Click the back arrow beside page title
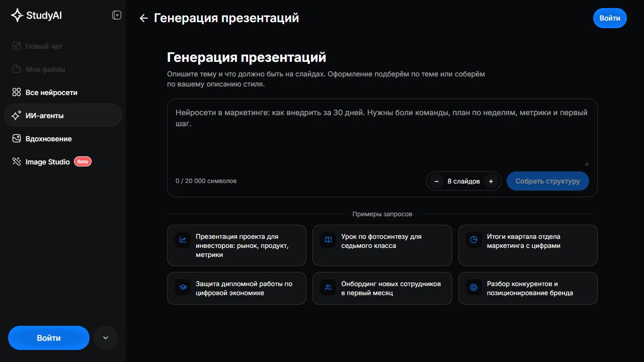Viewport: 644px width, 362px height. (x=143, y=18)
